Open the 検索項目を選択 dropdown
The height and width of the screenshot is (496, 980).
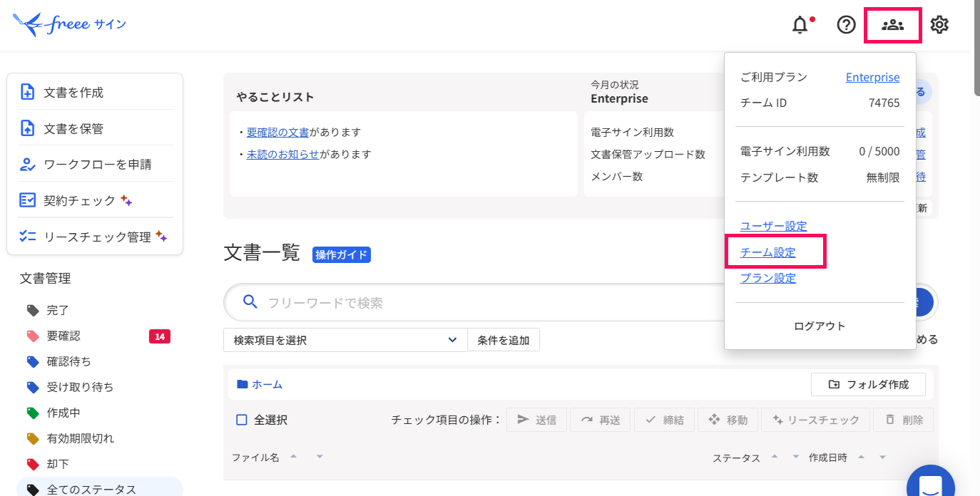coord(345,340)
